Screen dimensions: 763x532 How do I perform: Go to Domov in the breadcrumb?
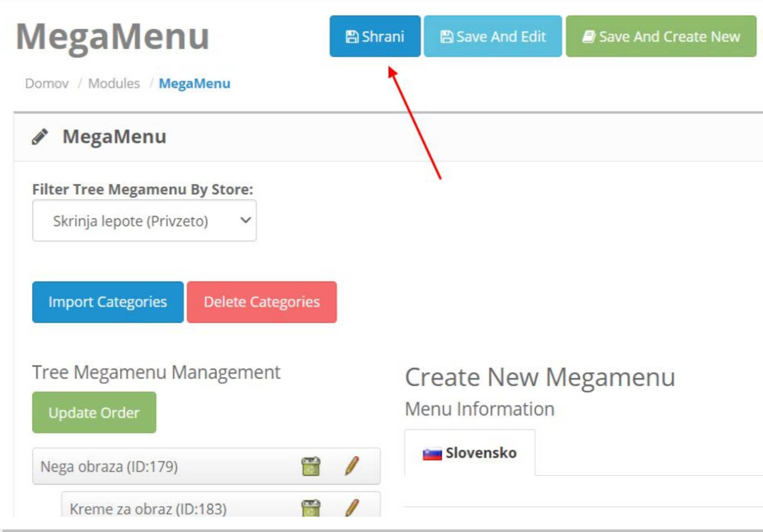coord(47,83)
